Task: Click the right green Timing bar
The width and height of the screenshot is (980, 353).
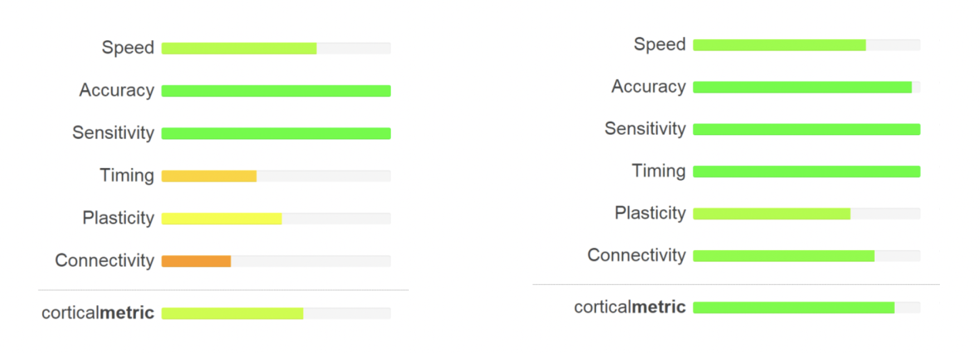Action: pyautogui.click(x=806, y=172)
